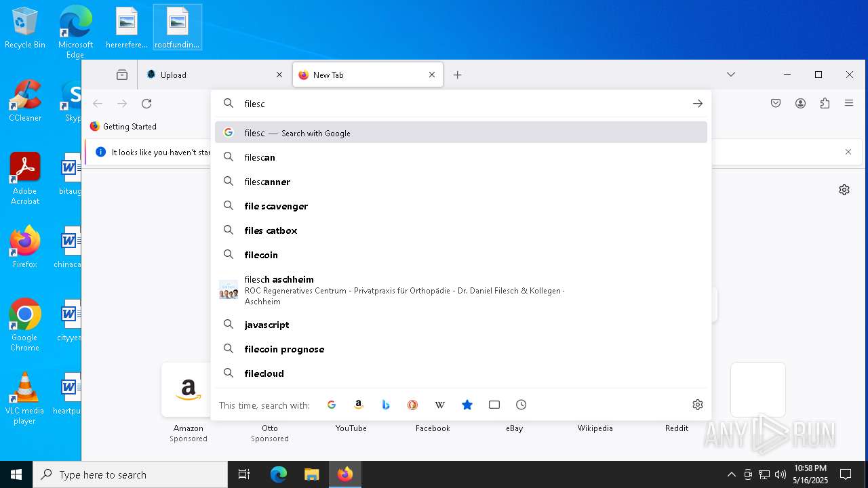Image resolution: width=868 pixels, height=488 pixels.
Task: Select the 'filescan' suggestion
Action: pyautogui.click(x=461, y=157)
